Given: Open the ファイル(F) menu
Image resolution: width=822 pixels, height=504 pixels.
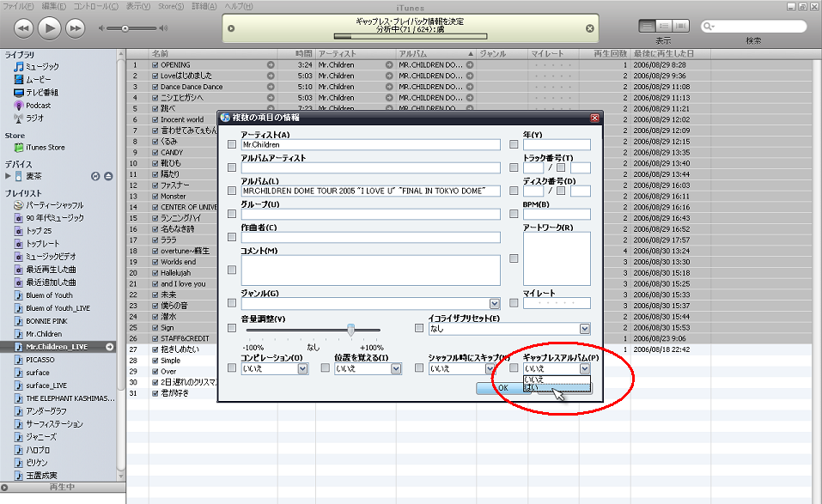Looking at the screenshot, I should click(x=18, y=6).
